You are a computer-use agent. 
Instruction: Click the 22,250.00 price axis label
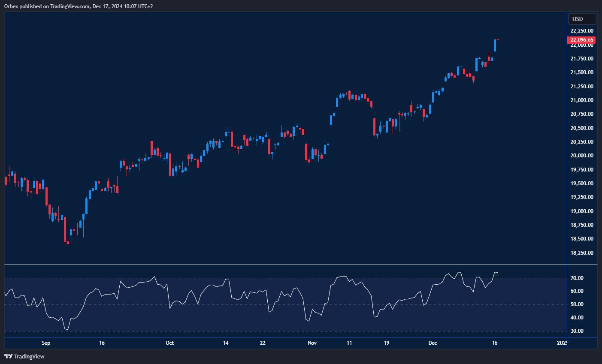(x=582, y=31)
